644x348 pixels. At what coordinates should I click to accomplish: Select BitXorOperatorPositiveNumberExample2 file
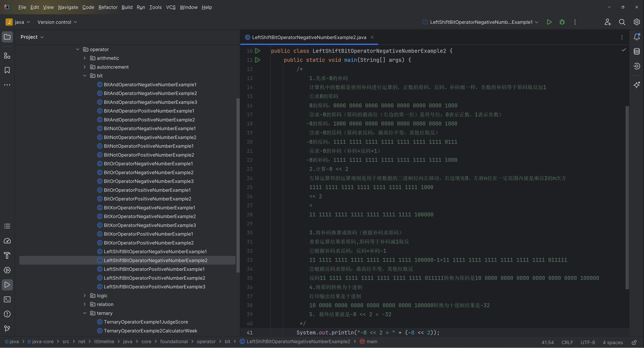tap(149, 243)
